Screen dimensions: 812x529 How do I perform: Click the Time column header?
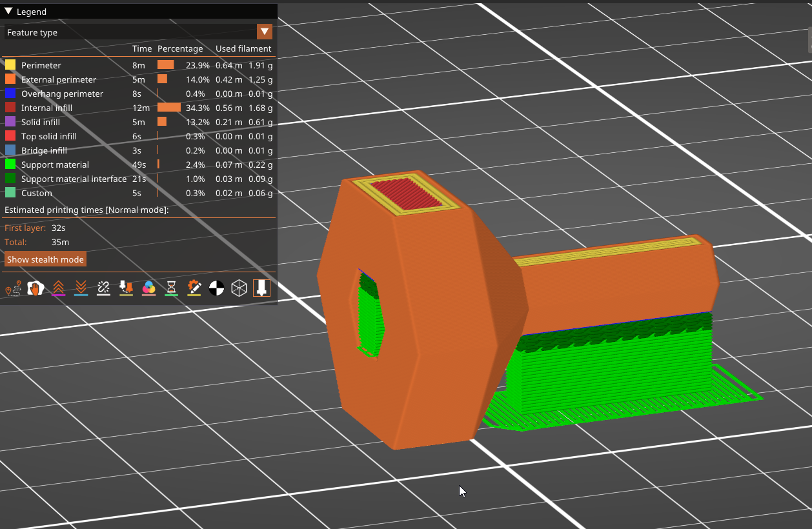coord(142,48)
